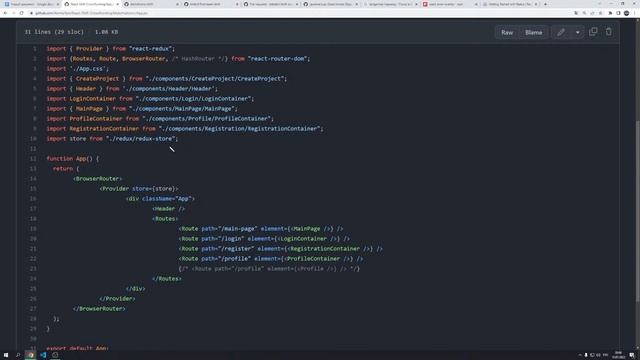Open the Raw file view
Viewport: 640px width, 360px height.
click(507, 32)
